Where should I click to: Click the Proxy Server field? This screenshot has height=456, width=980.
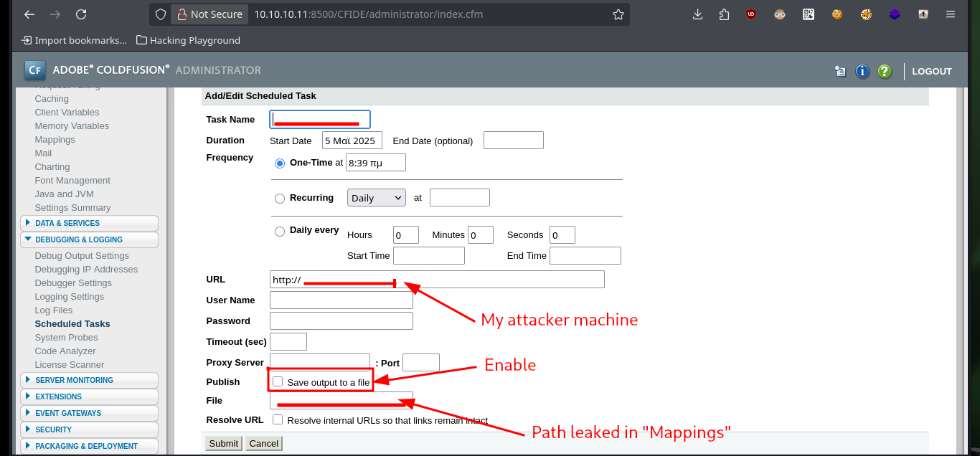click(x=320, y=363)
